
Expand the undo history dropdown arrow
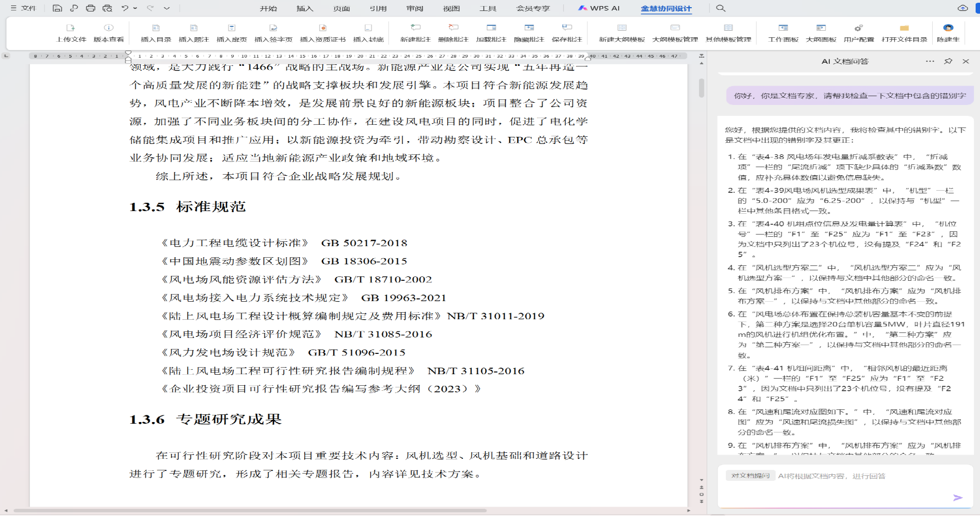pos(135,8)
